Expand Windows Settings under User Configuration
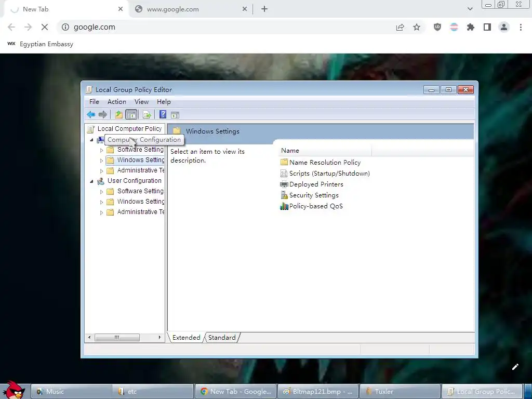 pos(101,202)
